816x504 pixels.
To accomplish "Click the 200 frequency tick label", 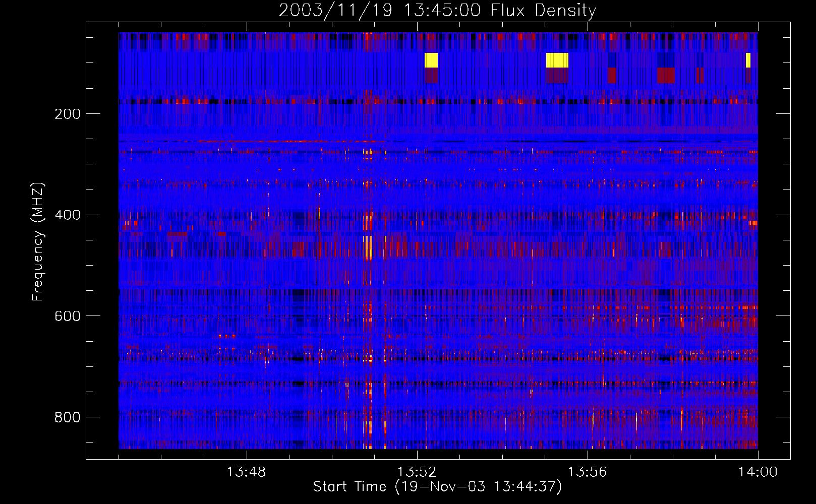I will 68,114.
